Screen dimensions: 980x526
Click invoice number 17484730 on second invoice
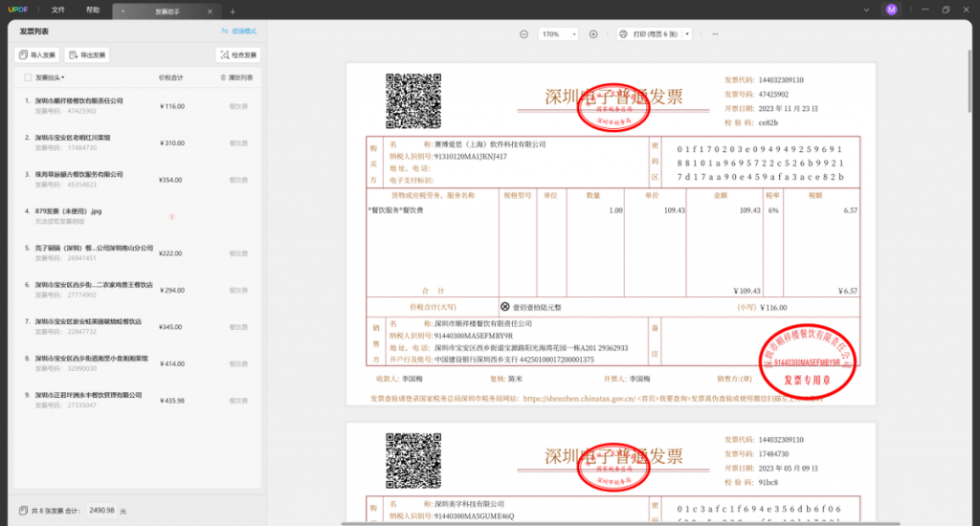pyautogui.click(x=773, y=454)
